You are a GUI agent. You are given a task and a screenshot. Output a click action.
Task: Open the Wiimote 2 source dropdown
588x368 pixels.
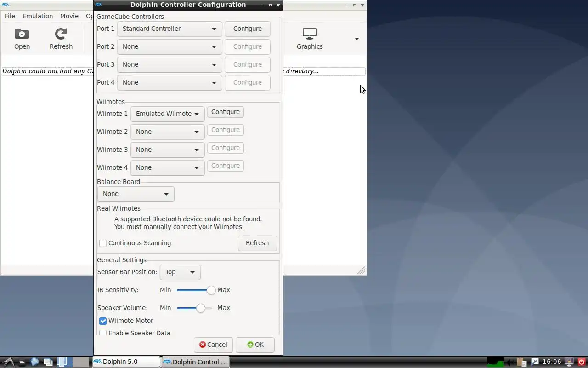point(167,132)
